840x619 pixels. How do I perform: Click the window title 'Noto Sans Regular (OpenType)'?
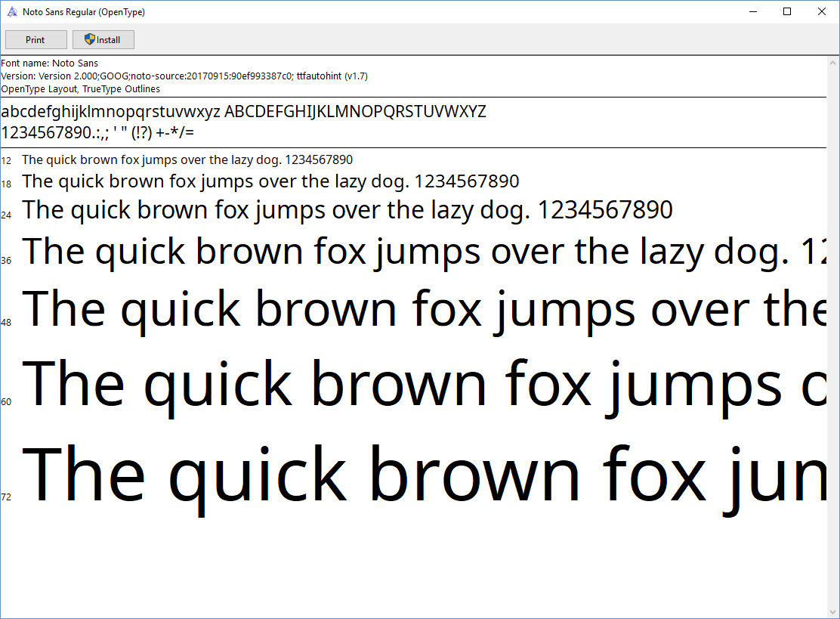[x=84, y=12]
